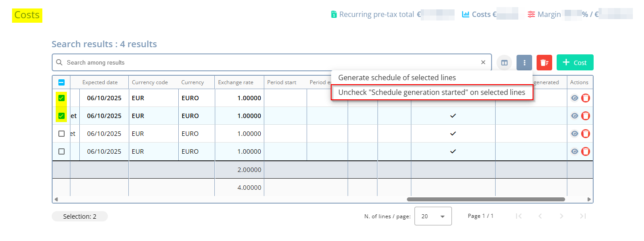Screen dimensions: 644x241
Task: Open the three-dot more actions menu
Action: pyautogui.click(x=525, y=63)
